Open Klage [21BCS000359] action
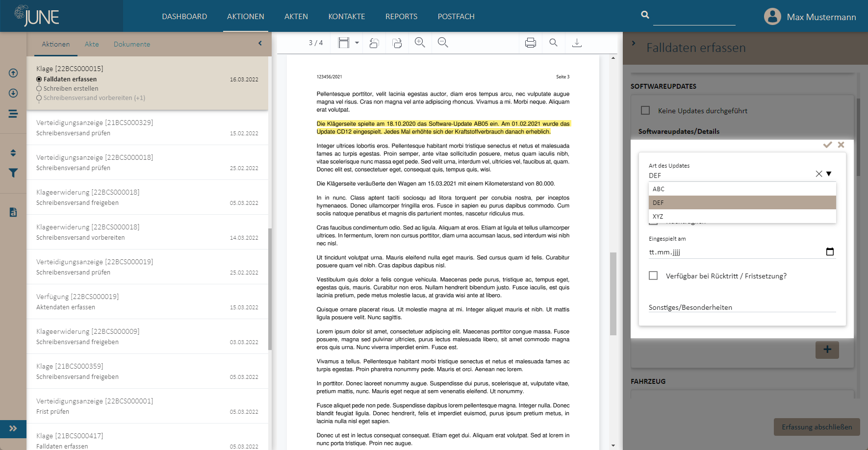The height and width of the screenshot is (450, 868). [147, 371]
